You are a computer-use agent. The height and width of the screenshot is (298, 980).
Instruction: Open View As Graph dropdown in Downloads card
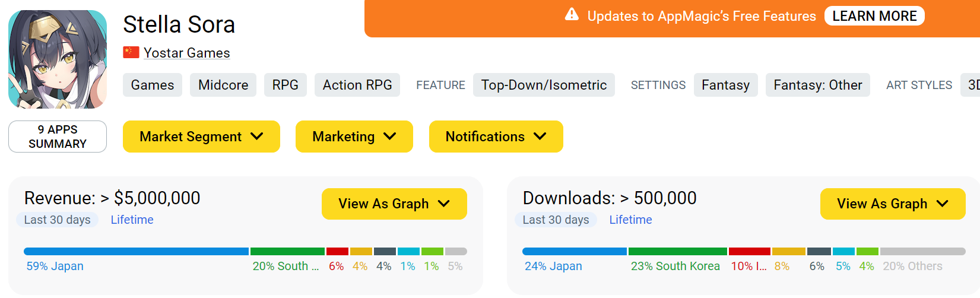coord(893,204)
